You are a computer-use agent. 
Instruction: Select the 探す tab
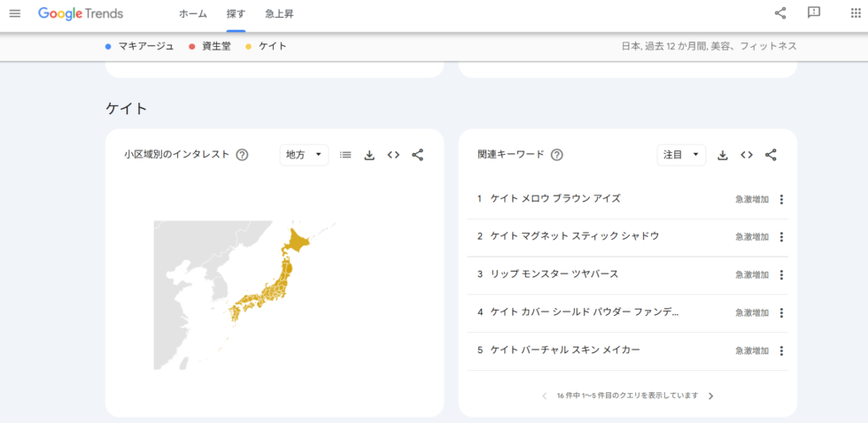pos(236,14)
